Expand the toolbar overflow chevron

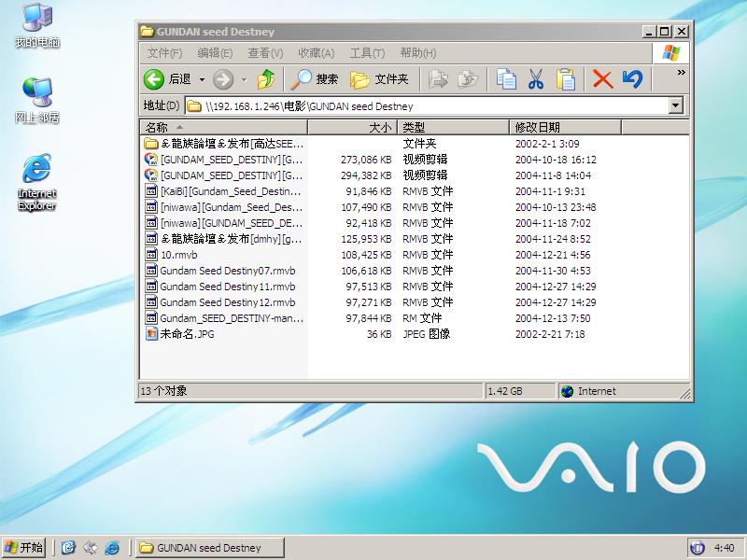click(682, 73)
